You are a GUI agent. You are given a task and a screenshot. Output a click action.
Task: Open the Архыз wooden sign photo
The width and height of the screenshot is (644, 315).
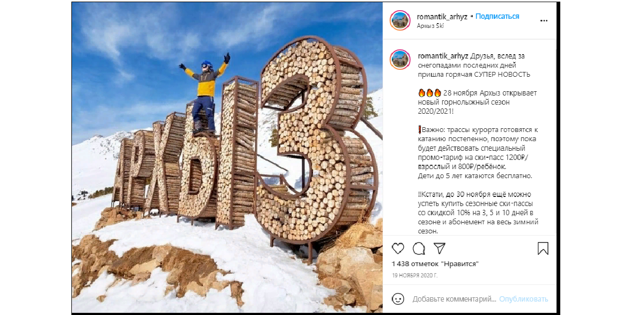point(227,158)
